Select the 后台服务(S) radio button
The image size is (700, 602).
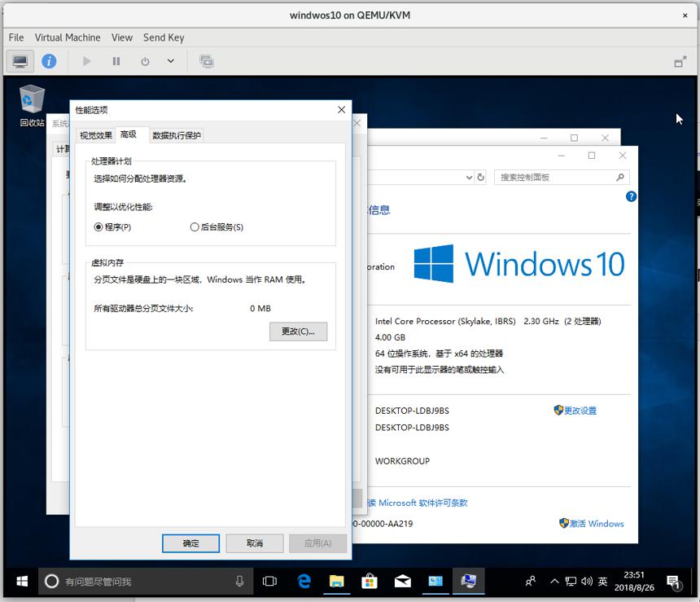(x=217, y=227)
